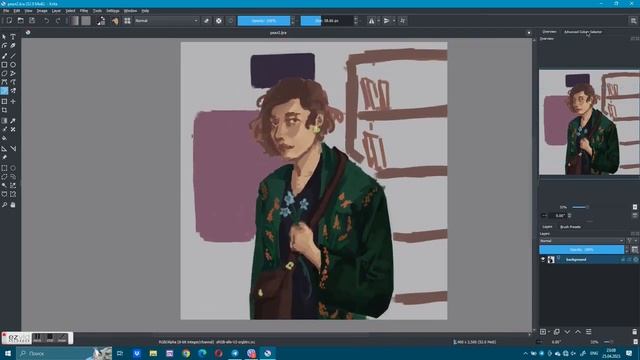Add a new paint layer
640x360 pixels.
[543, 332]
